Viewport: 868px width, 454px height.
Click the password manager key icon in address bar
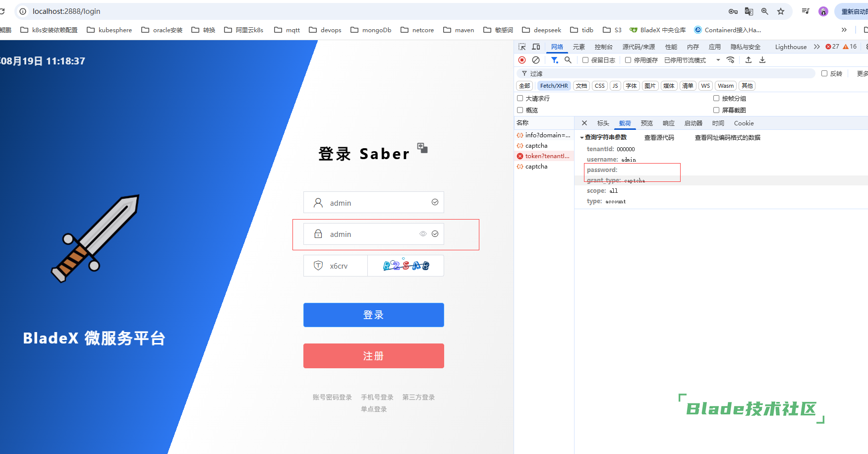coord(733,11)
